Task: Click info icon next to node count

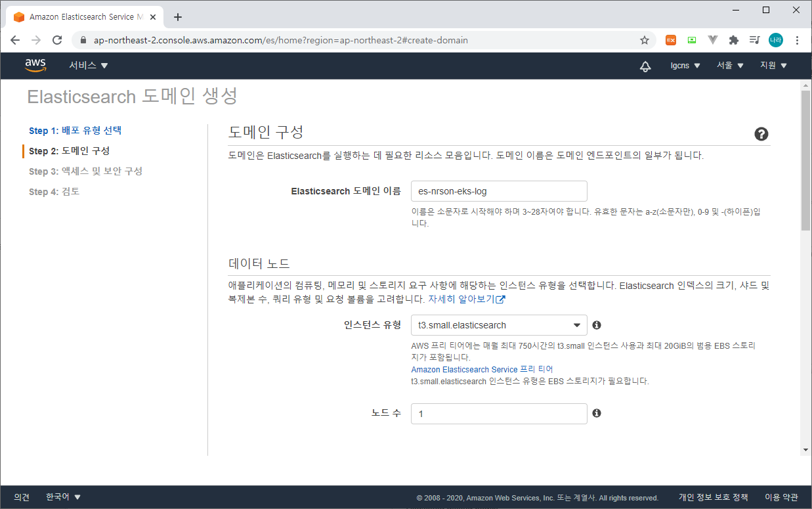Action: pyautogui.click(x=597, y=413)
